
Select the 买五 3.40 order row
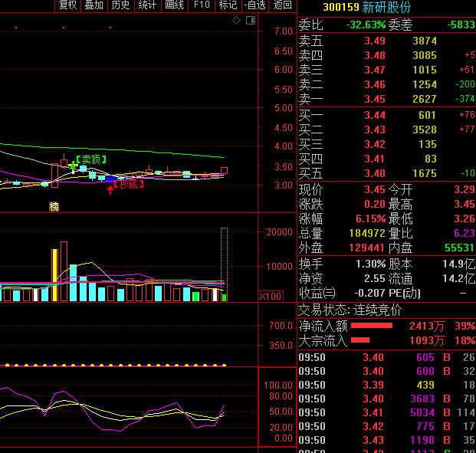point(386,173)
